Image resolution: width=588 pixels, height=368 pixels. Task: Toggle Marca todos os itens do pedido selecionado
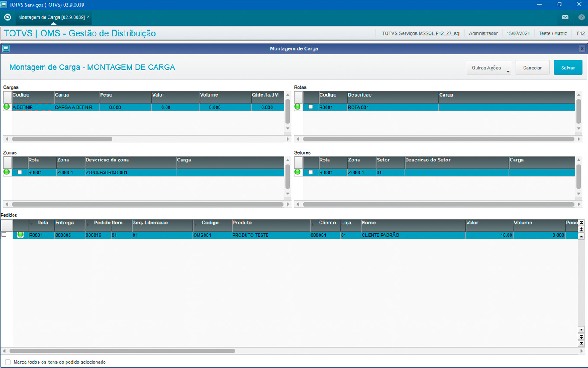8,362
